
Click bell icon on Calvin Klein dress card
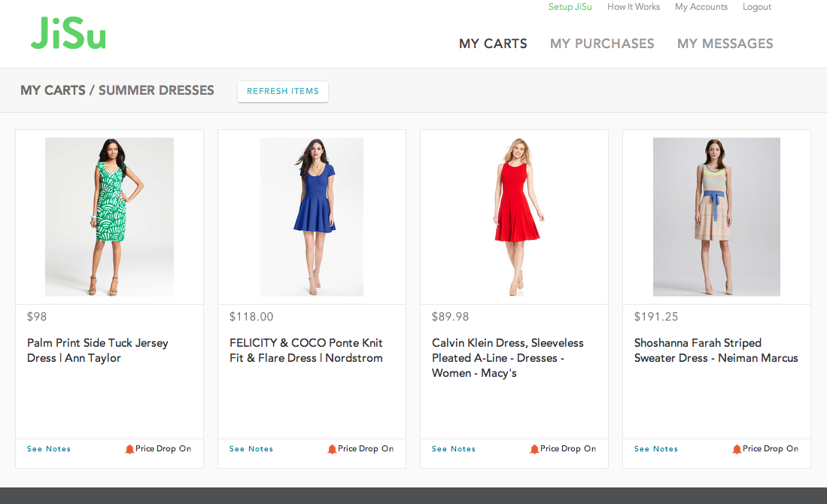pyautogui.click(x=534, y=449)
